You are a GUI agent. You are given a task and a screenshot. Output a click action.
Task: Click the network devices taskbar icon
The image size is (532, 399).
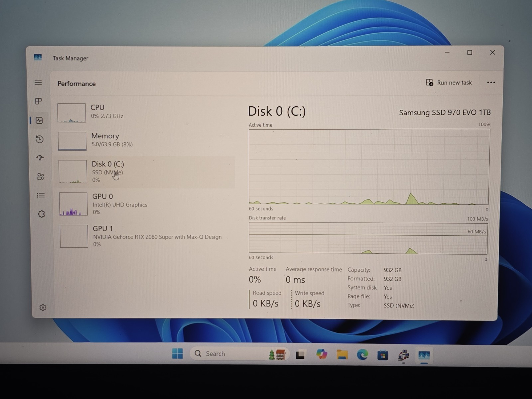(x=404, y=355)
